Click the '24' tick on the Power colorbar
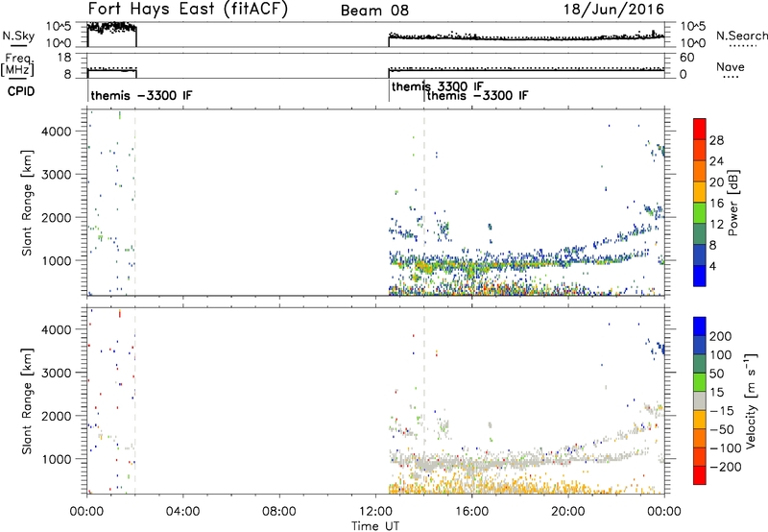This screenshot has height=532, width=768. (x=716, y=161)
